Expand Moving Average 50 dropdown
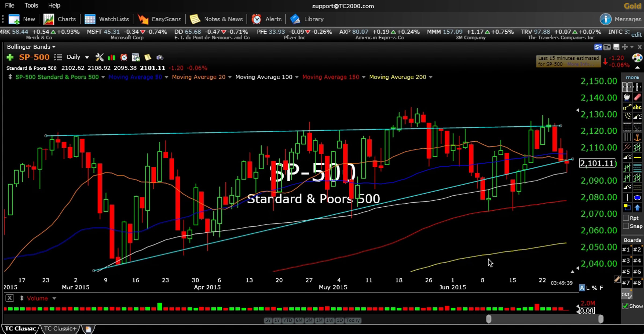644x334 pixels. point(166,77)
